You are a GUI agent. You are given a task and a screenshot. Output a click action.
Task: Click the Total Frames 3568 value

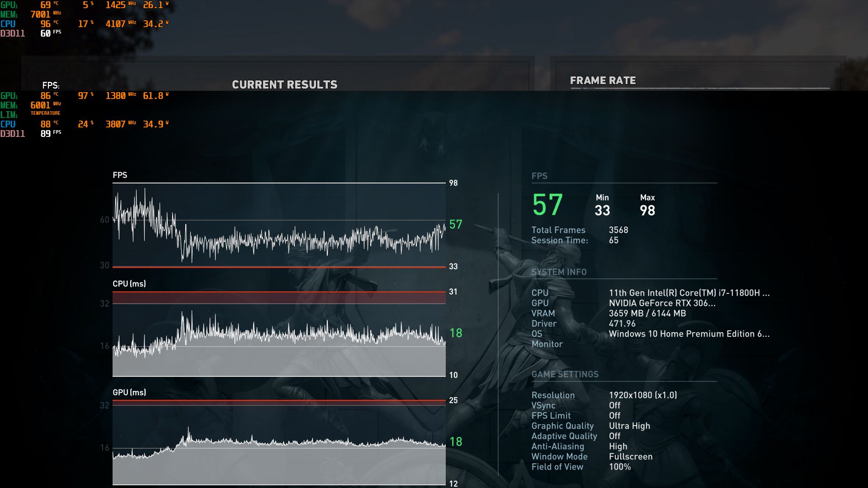tap(618, 230)
